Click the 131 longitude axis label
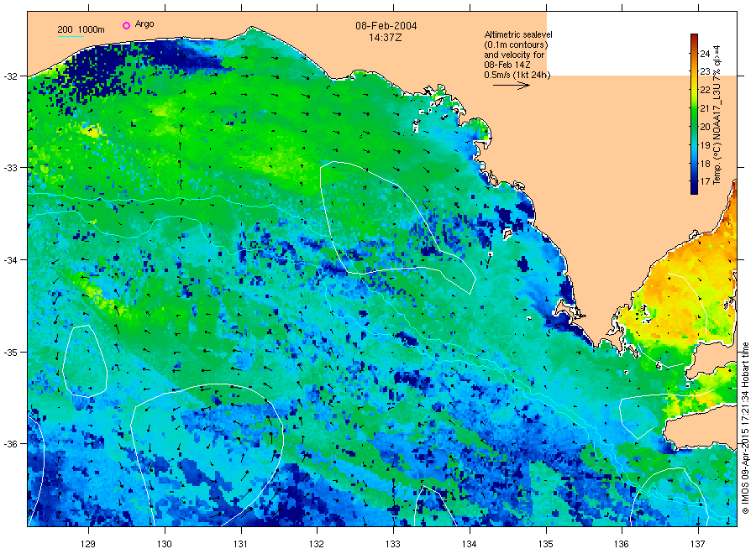This screenshot has width=756, height=554. (x=240, y=544)
